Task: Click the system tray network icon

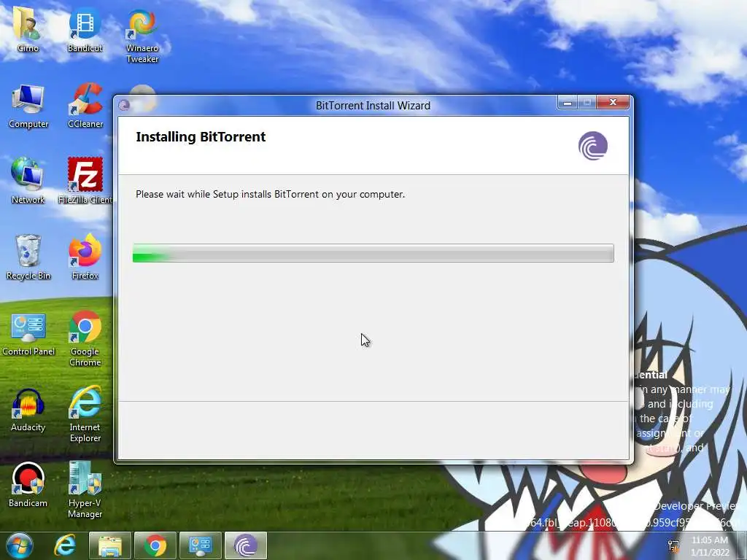Action: (673, 545)
